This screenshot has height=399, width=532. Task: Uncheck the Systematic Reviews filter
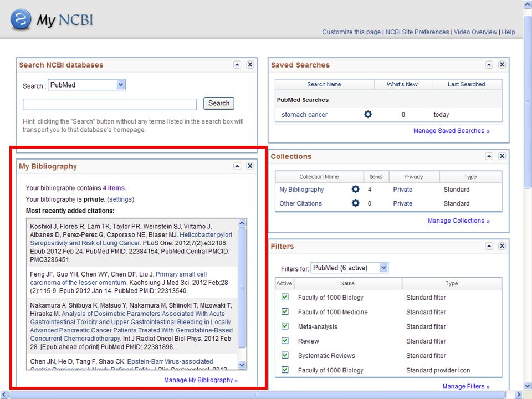285,355
